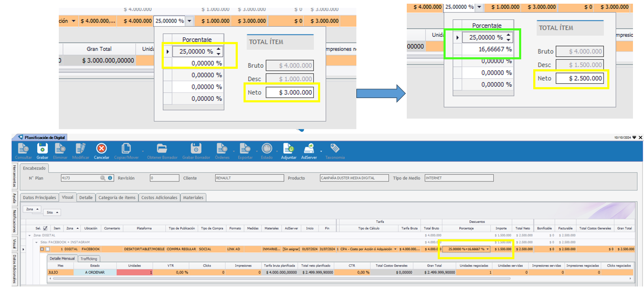Close the Planificación de Digital window

(640, 137)
